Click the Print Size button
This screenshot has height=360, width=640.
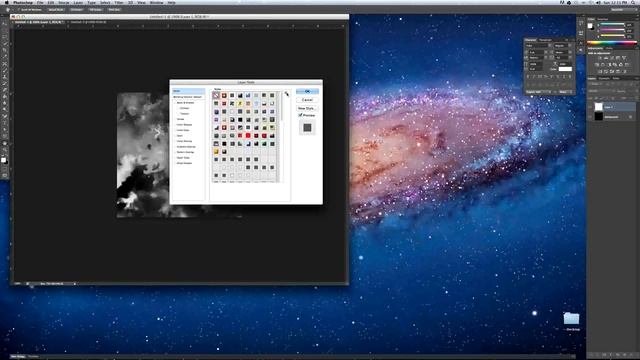tap(115, 9)
